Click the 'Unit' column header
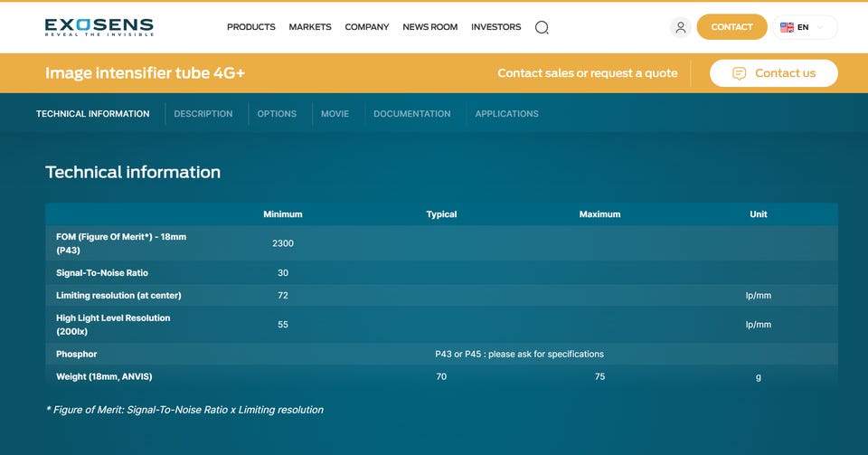 pos(759,214)
